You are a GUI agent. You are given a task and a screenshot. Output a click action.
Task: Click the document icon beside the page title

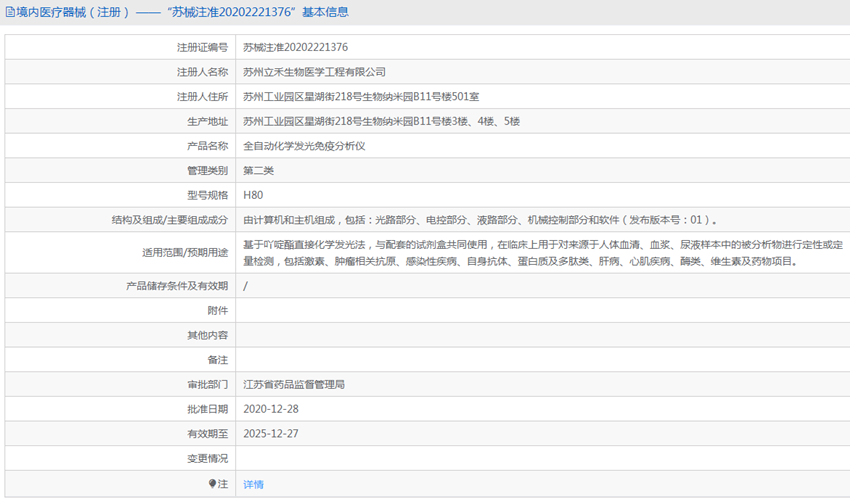[10, 12]
